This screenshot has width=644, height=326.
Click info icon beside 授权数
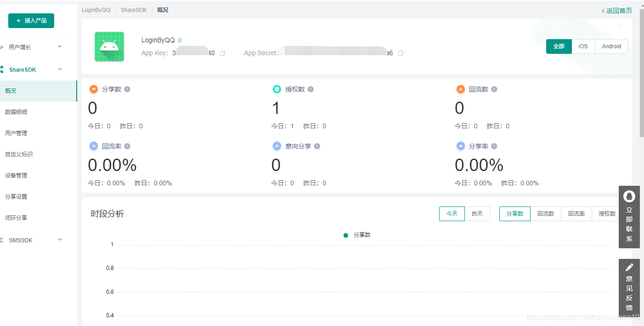pos(311,89)
